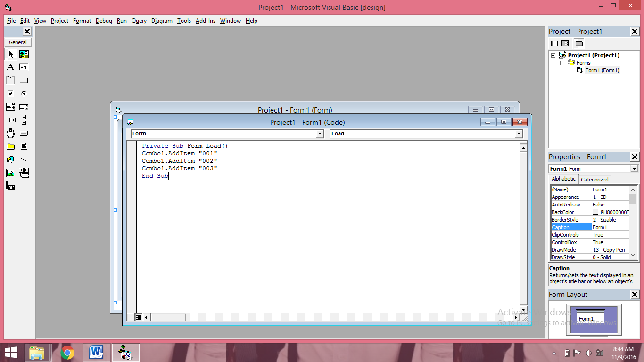Select the TextBox control tool

coord(24,67)
